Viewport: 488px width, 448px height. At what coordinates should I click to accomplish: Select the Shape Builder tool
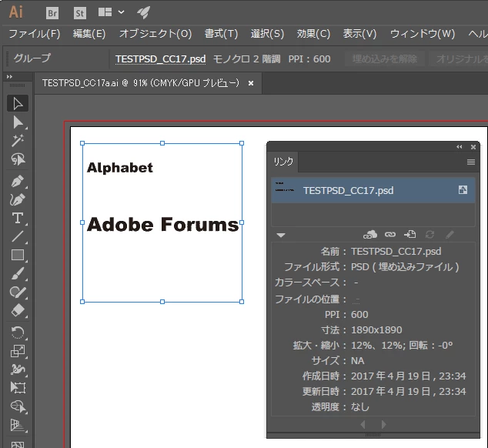(18, 406)
